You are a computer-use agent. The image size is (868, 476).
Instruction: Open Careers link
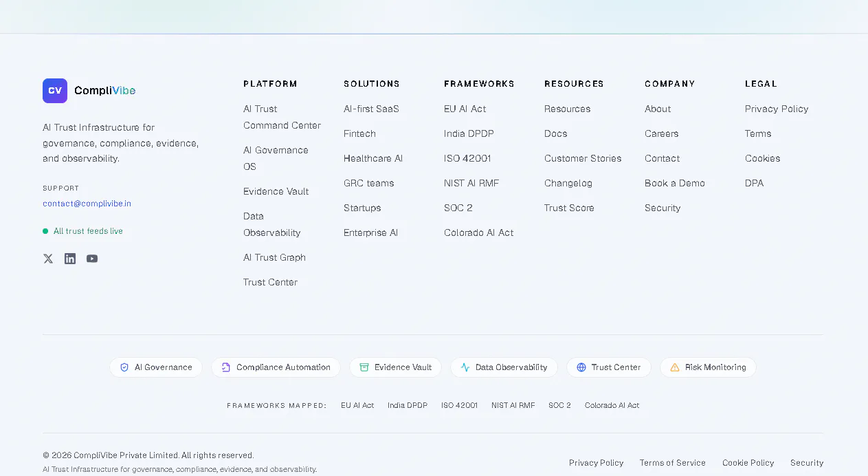coord(661,133)
